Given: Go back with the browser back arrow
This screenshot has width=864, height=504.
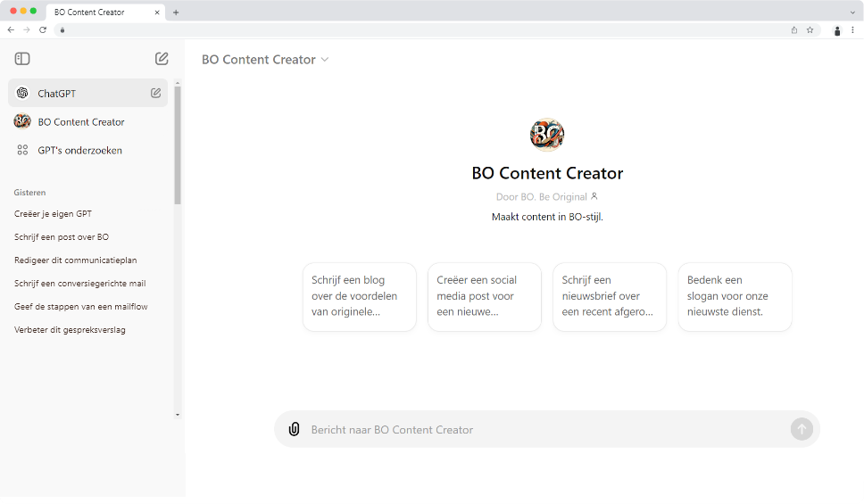Looking at the screenshot, I should click(11, 29).
